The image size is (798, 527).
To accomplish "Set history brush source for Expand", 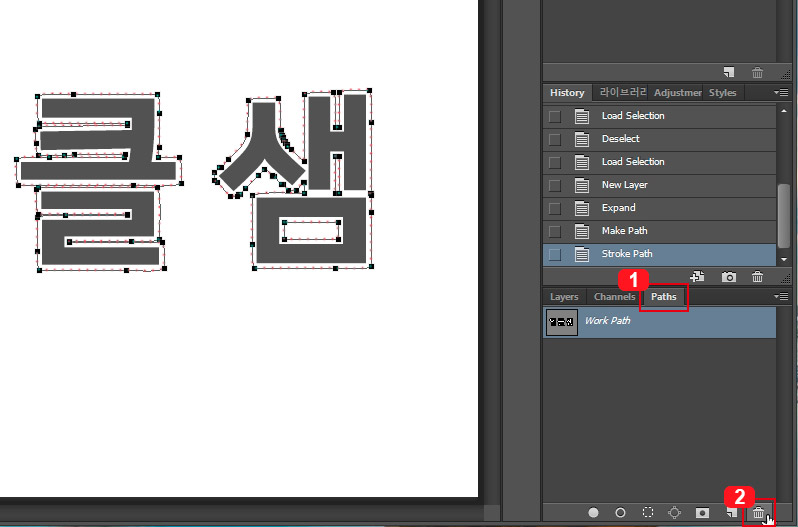I will (x=555, y=209).
